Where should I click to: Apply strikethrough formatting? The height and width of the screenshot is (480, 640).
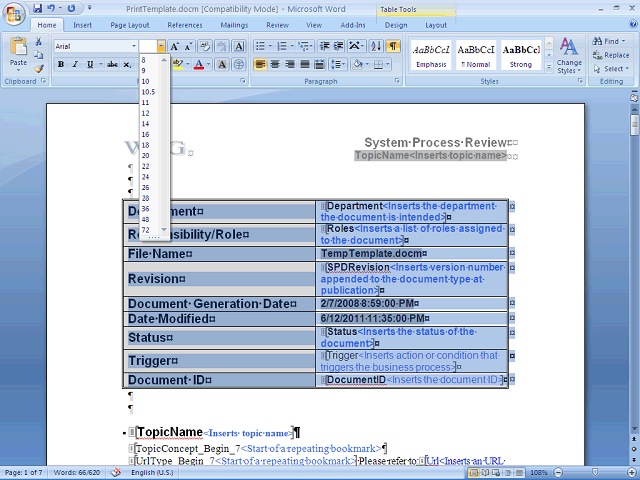(x=112, y=64)
